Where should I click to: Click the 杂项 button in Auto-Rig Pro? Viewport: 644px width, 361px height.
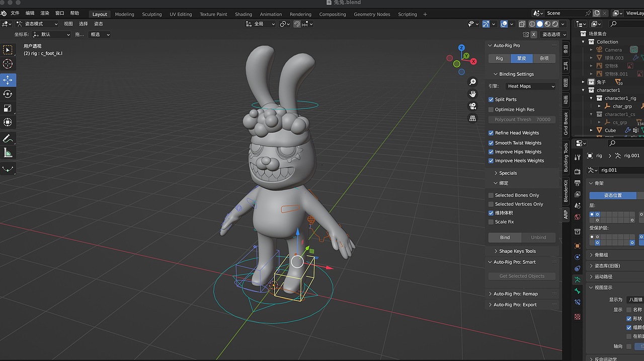point(544,58)
